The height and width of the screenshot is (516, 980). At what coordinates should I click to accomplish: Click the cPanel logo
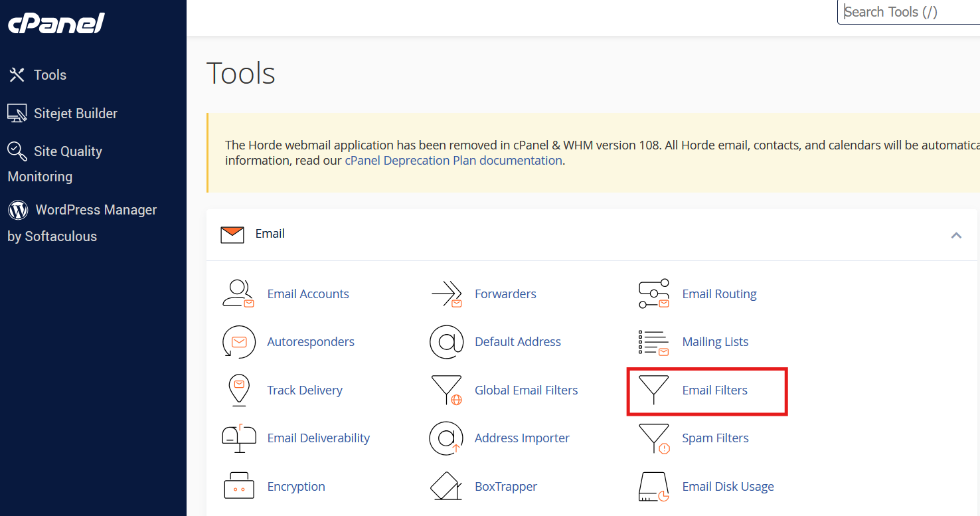(x=56, y=23)
